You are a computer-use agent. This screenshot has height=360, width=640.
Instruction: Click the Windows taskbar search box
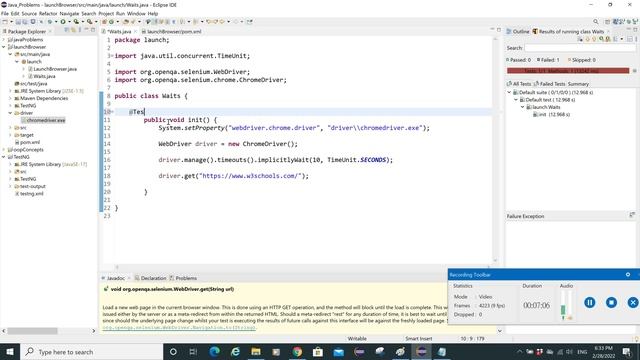91,351
